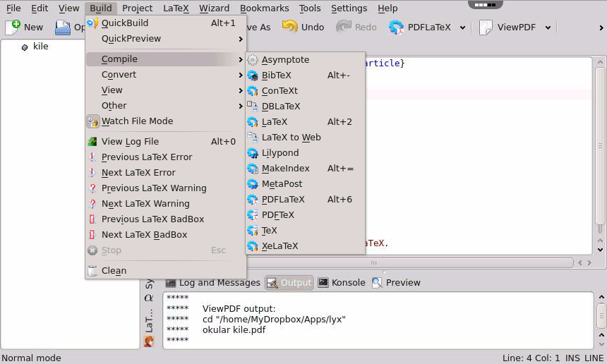The width and height of the screenshot is (607, 364).
Task: Switch to the Log and Messages tab
Action: pos(213,283)
